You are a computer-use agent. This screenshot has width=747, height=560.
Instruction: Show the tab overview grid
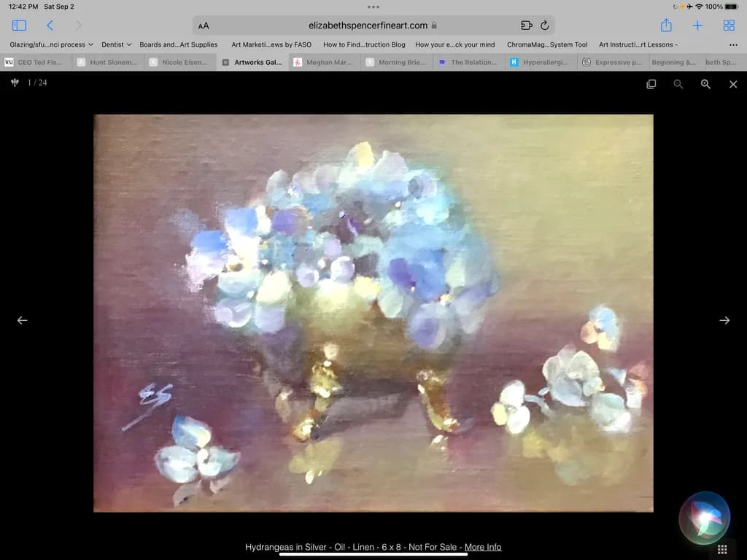coord(729,26)
